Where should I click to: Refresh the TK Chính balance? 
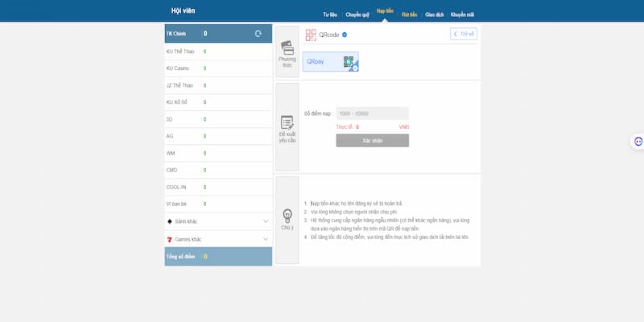pos(258,34)
